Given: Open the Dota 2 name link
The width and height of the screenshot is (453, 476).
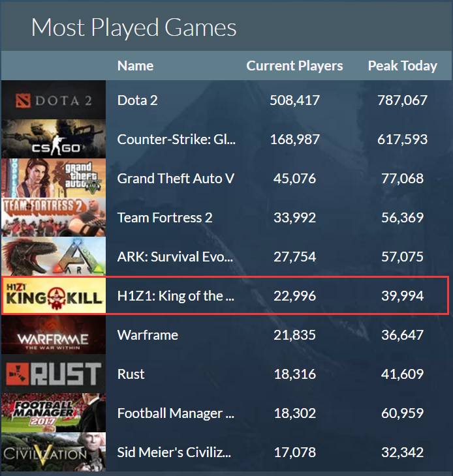Looking at the screenshot, I should coord(137,100).
